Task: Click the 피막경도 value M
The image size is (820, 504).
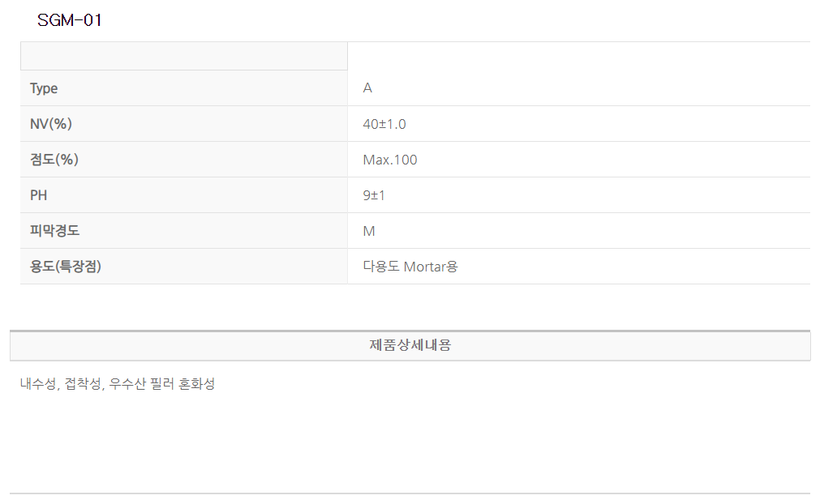Action: [369, 231]
